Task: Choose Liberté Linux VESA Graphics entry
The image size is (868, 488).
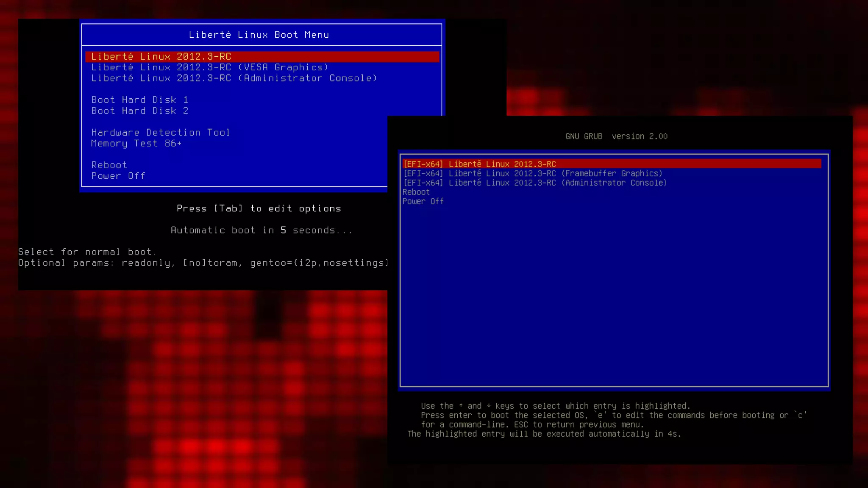Action: (210, 68)
